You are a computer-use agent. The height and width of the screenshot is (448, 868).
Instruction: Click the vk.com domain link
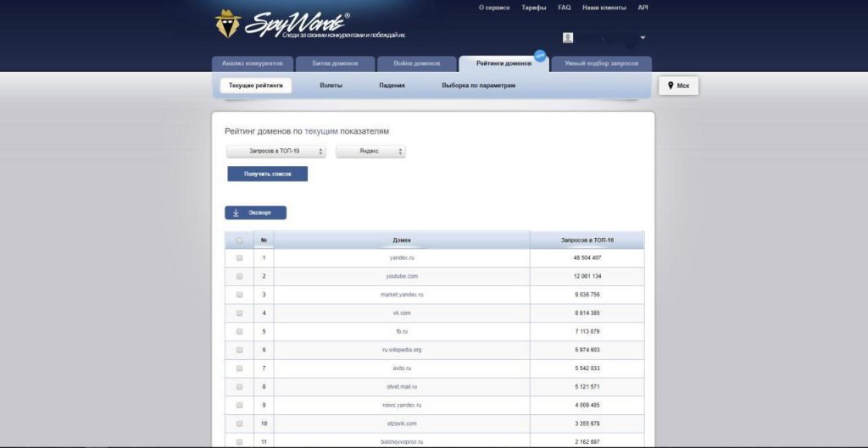[x=401, y=313]
